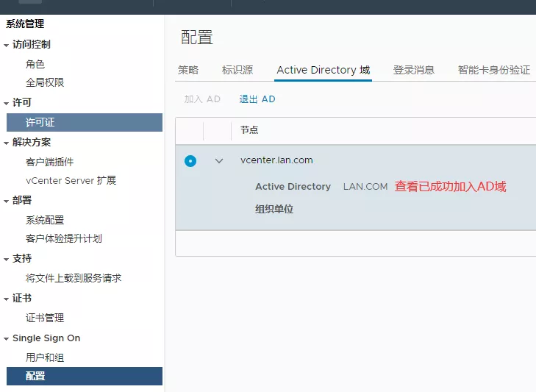
Task: Collapse the 访问控制 section in sidebar
Action: click(7, 45)
